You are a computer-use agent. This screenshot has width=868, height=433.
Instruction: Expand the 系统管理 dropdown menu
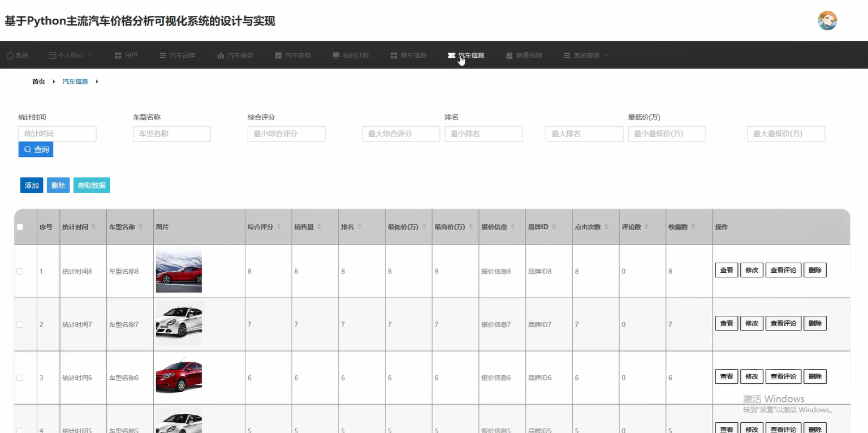586,55
